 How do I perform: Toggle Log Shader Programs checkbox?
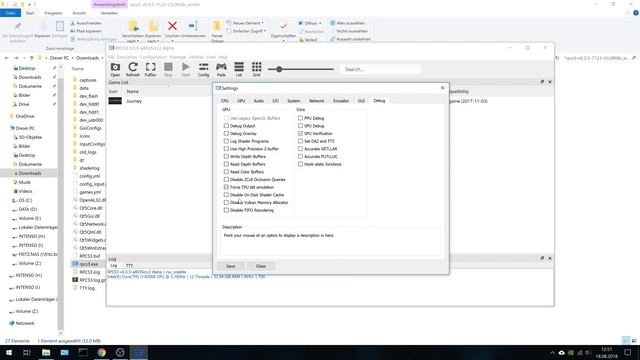(226, 141)
